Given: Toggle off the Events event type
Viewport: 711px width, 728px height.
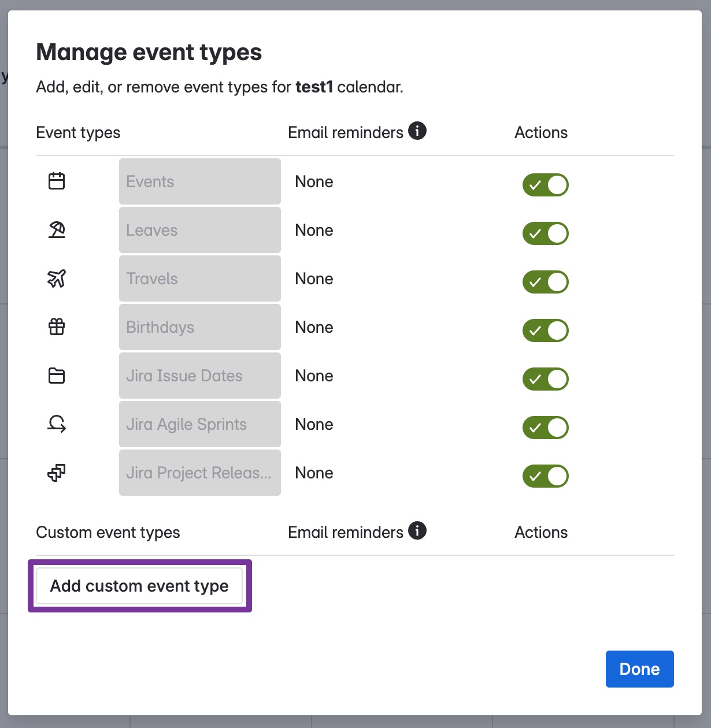Looking at the screenshot, I should (x=546, y=185).
